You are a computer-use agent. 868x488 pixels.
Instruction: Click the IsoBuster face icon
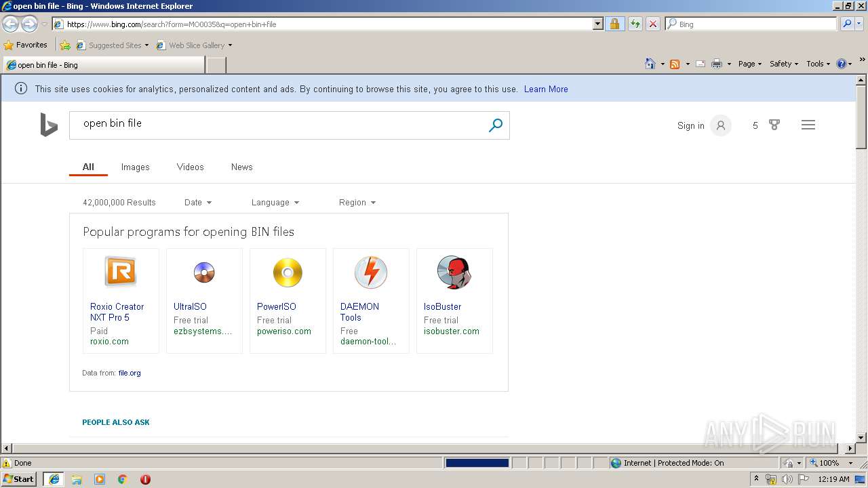[x=454, y=272]
